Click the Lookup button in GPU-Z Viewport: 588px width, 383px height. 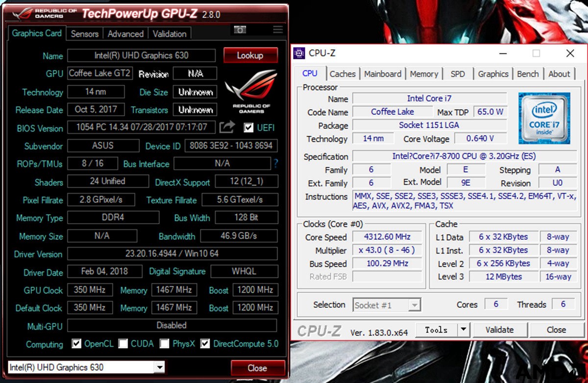(x=250, y=55)
